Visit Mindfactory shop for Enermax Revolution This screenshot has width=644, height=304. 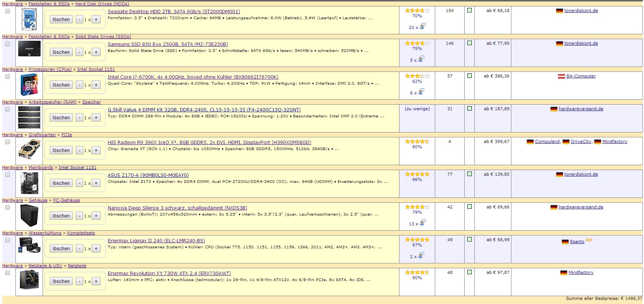click(581, 272)
